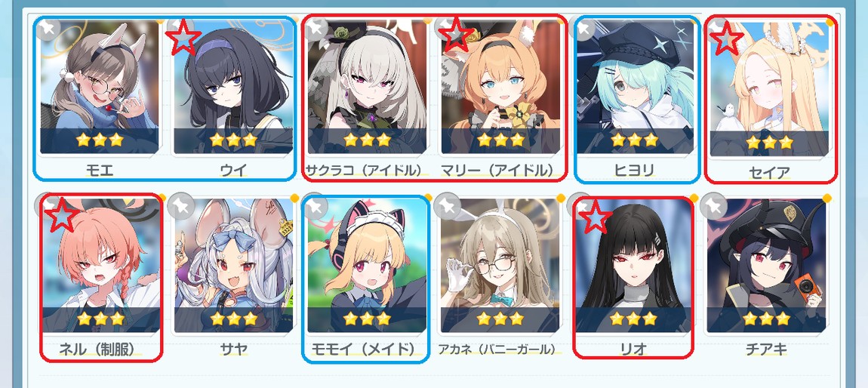The width and height of the screenshot is (868, 388).
Task: Click the pin icon on ヒヨリ card
Action: pyautogui.click(x=584, y=28)
